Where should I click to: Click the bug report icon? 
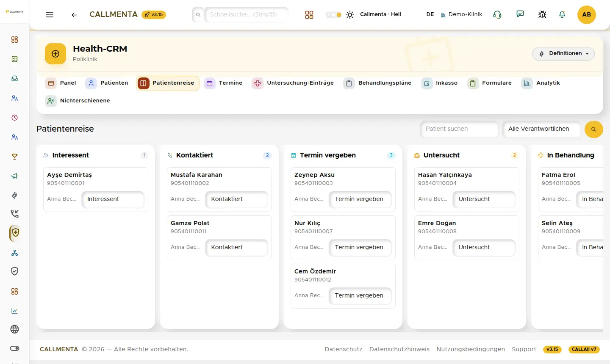[542, 15]
